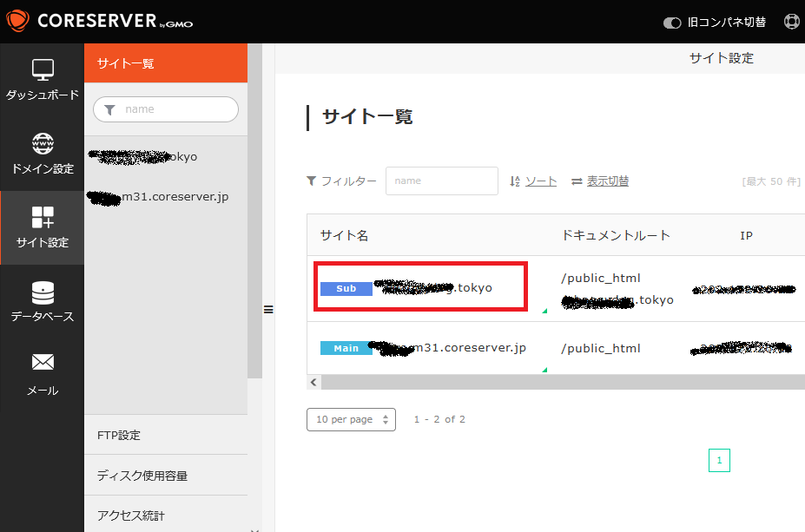Type in the name filter input field

(441, 181)
